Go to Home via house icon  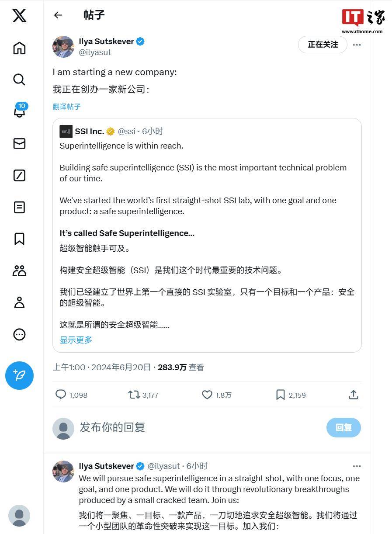19,48
